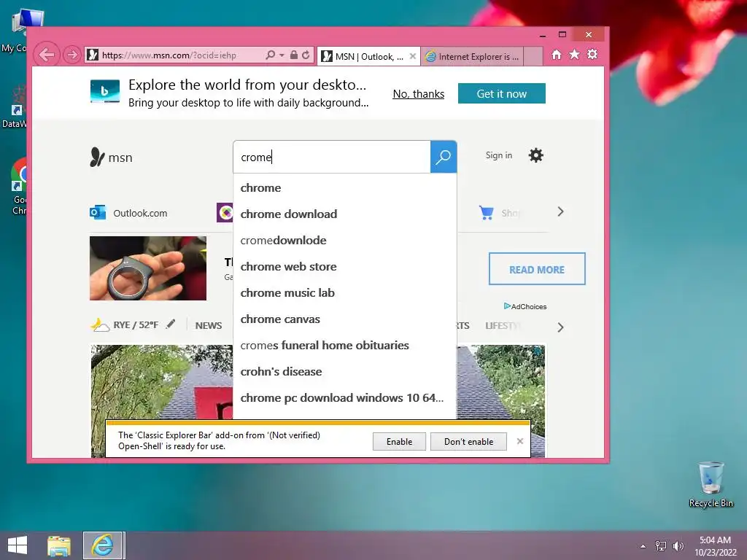
Task: Click inside the crome search box
Action: point(332,157)
